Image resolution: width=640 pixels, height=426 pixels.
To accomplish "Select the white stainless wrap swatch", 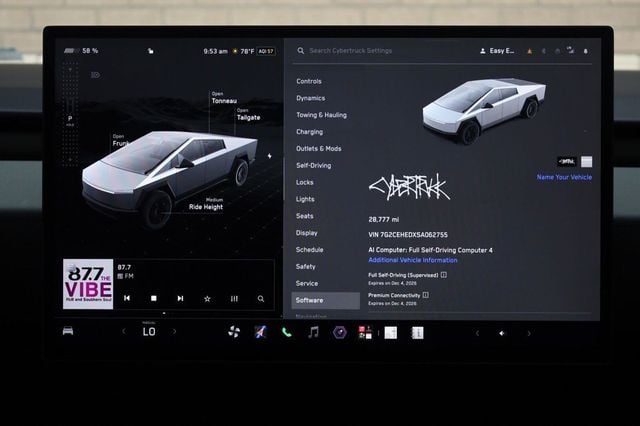I will (587, 162).
